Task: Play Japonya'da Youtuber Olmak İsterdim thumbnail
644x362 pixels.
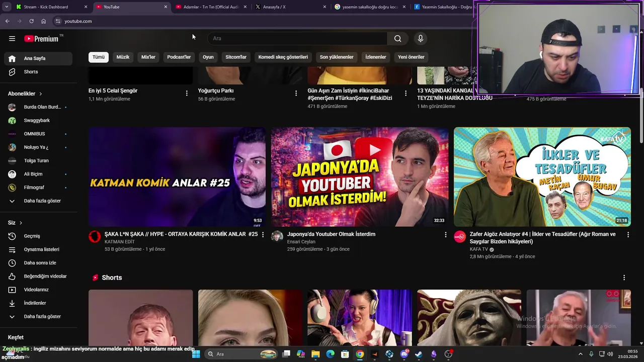Action: [360, 176]
